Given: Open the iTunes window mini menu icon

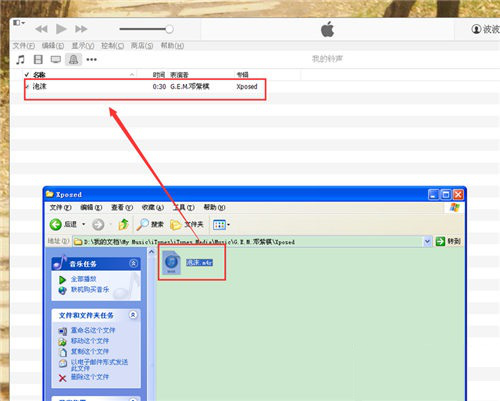Looking at the screenshot, I should (x=19, y=23).
